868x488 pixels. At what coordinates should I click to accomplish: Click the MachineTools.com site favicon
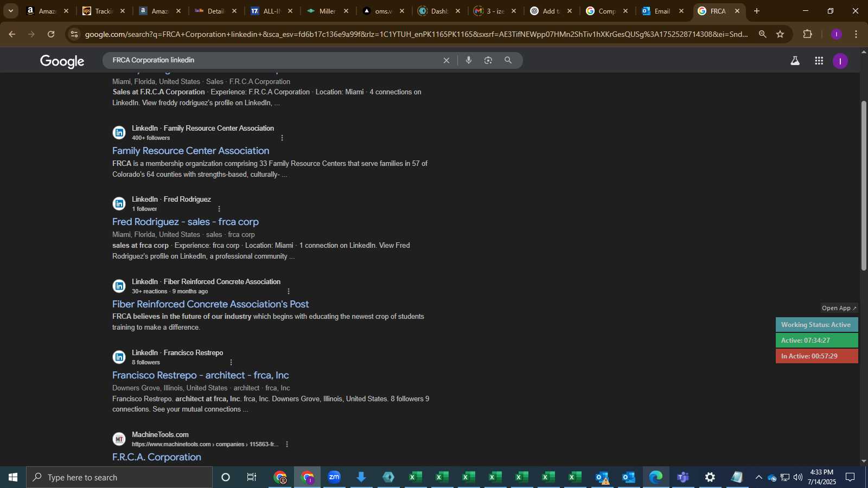point(119,439)
